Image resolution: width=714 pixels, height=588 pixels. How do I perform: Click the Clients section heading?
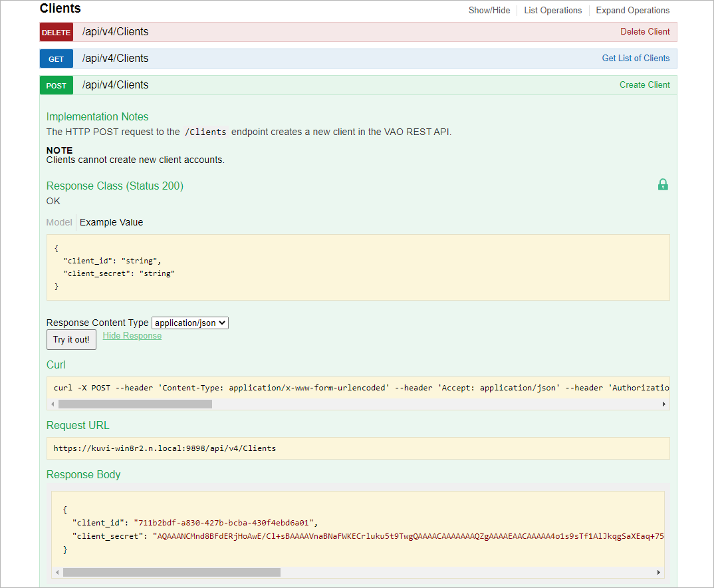coord(60,9)
